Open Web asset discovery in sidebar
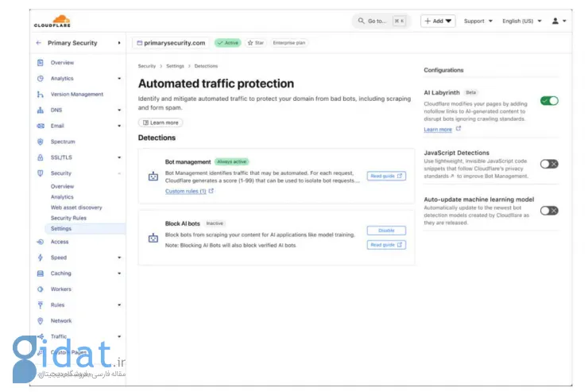Viewport: 588px width, 392px height. tap(76, 208)
